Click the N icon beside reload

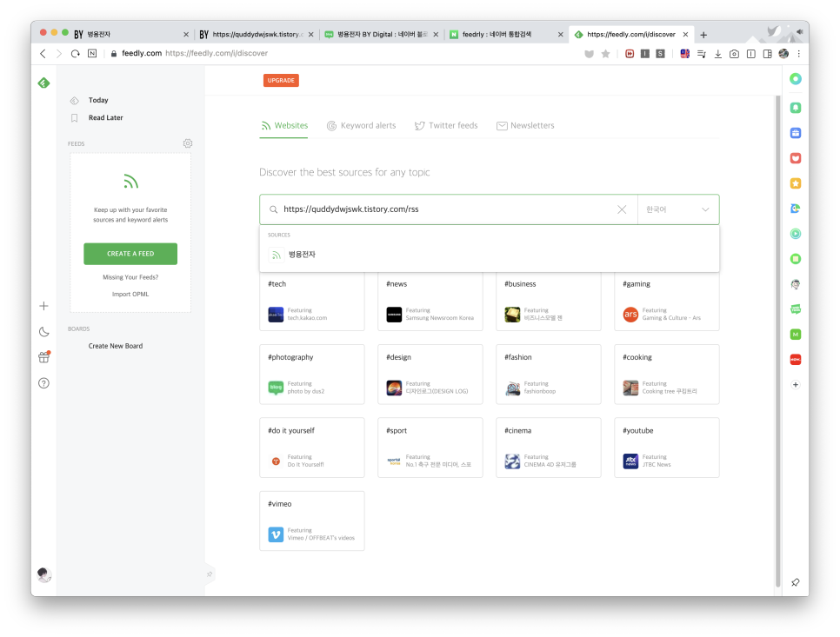[x=92, y=54]
